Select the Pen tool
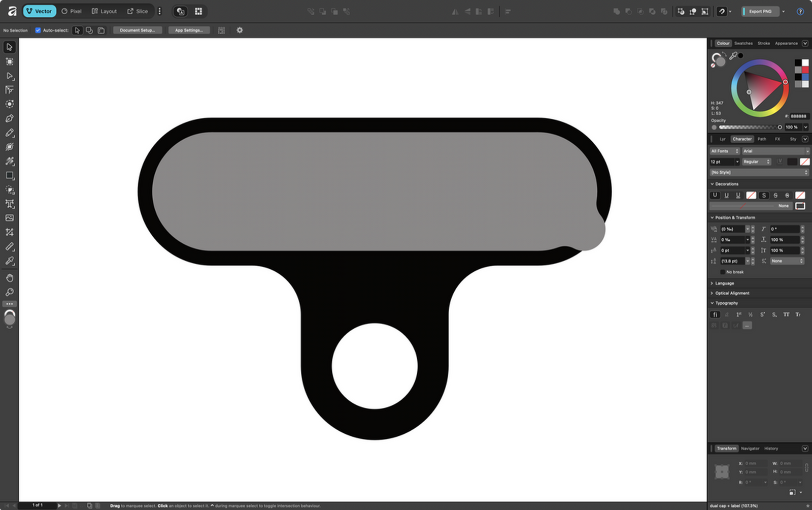This screenshot has height=510, width=812. pos(9,118)
